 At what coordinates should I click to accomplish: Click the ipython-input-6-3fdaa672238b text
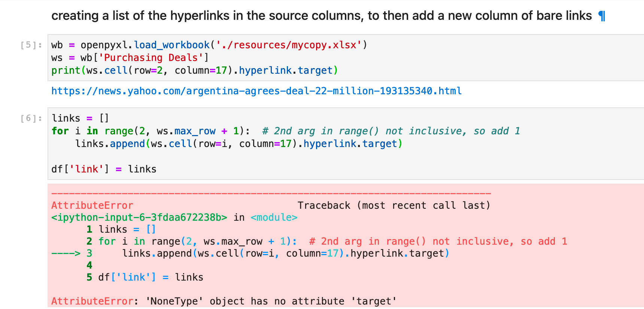(139, 217)
